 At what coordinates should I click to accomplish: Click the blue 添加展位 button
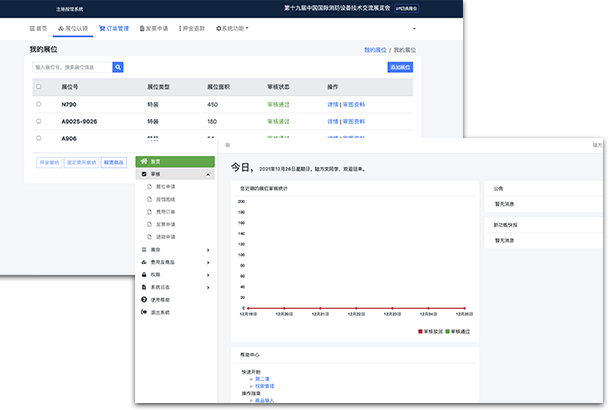coord(399,67)
